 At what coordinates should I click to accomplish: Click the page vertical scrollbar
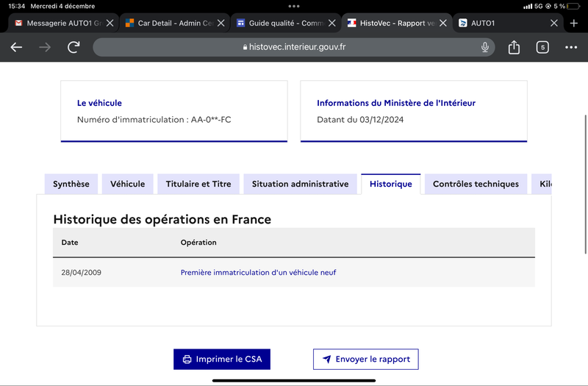click(585, 185)
